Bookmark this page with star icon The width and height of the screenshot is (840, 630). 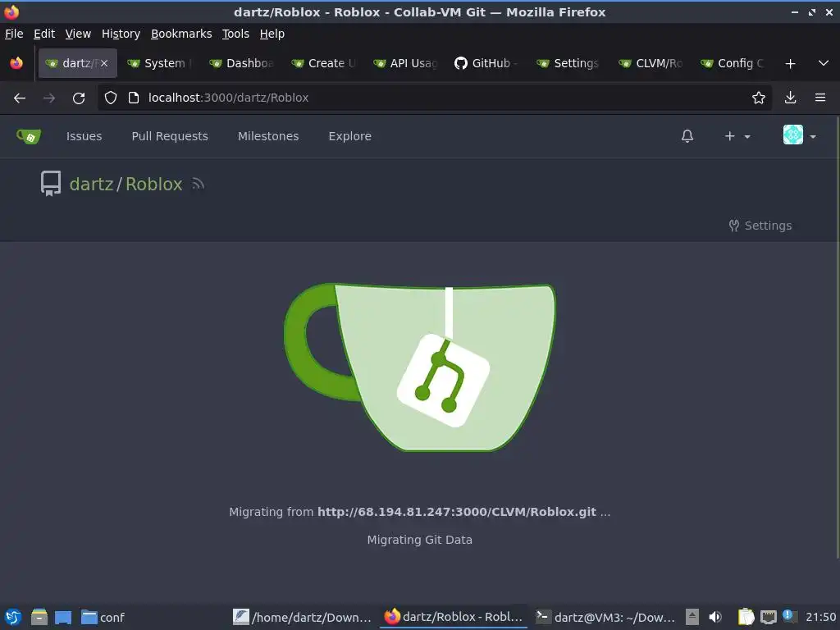(x=759, y=98)
